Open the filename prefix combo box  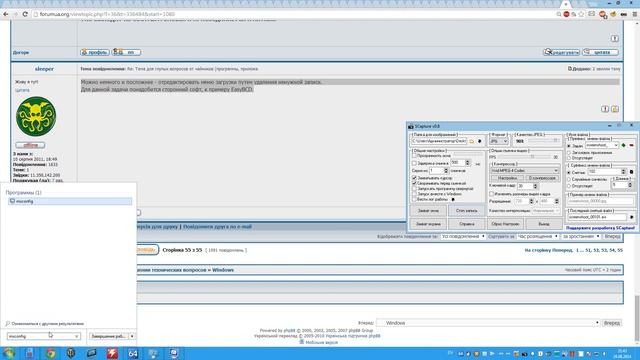coord(602,145)
